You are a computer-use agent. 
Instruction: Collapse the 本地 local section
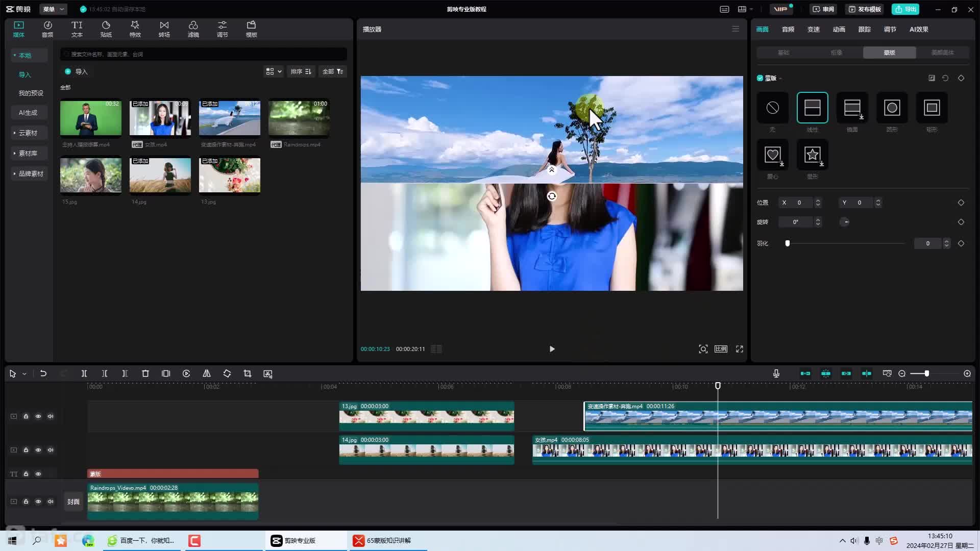click(15, 55)
